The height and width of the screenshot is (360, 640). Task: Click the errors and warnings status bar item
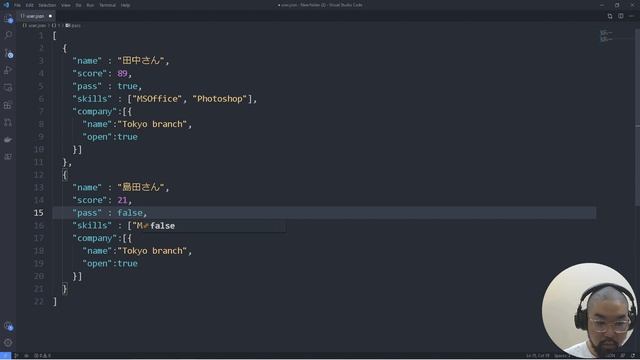tap(42, 356)
